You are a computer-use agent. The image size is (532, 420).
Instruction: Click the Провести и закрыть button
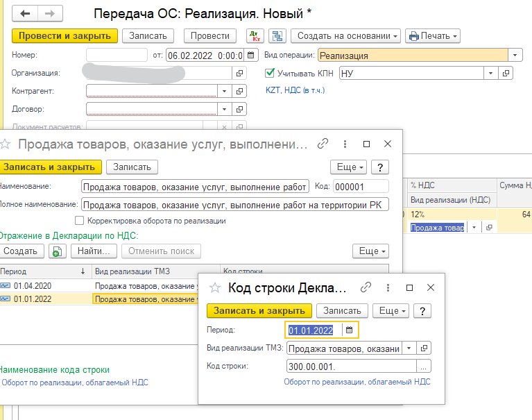click(65, 36)
